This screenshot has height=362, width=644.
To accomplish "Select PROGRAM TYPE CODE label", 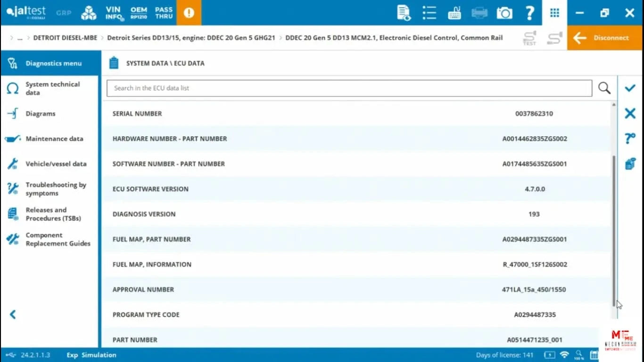I will point(146,314).
